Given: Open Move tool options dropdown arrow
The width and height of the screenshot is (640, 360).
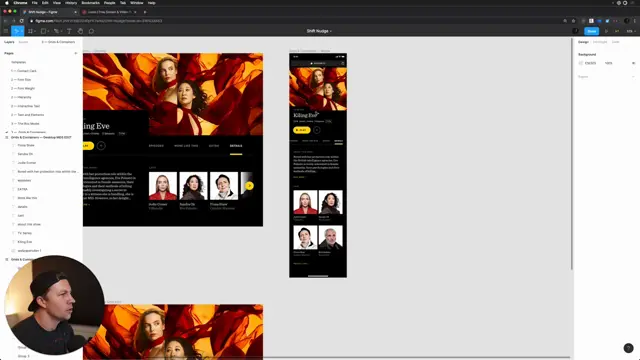Looking at the screenshot, I should click(22, 31).
